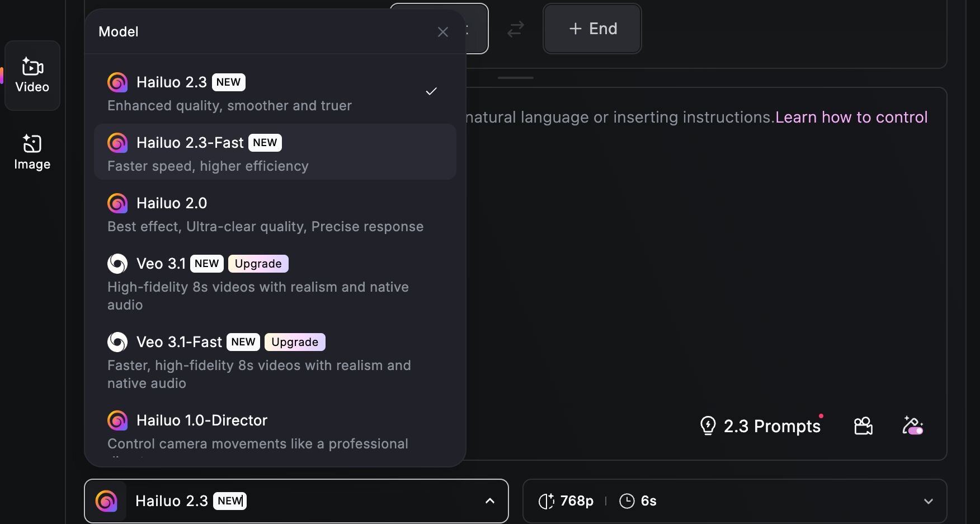Open the Image section in sidebar
The width and height of the screenshot is (980, 524).
pyautogui.click(x=32, y=152)
